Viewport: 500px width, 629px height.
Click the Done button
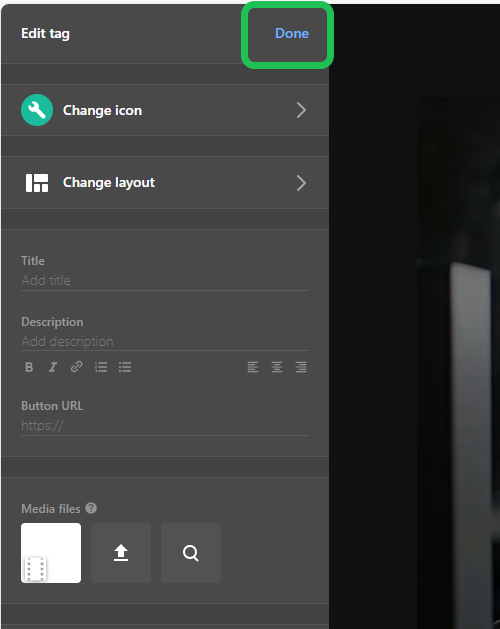292,33
